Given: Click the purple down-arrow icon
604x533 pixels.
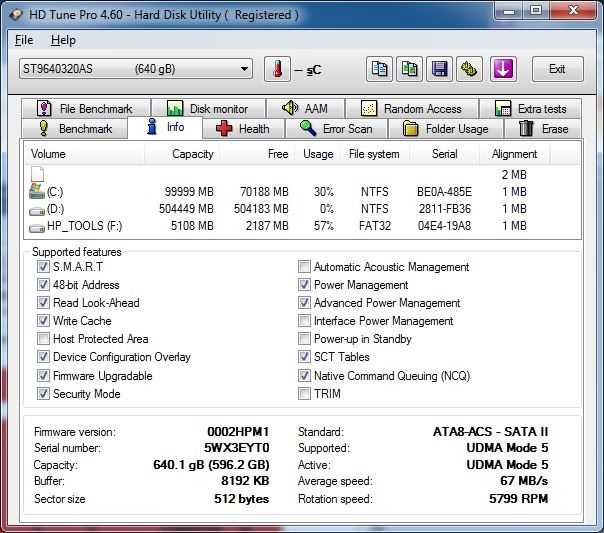Looking at the screenshot, I should click(502, 69).
